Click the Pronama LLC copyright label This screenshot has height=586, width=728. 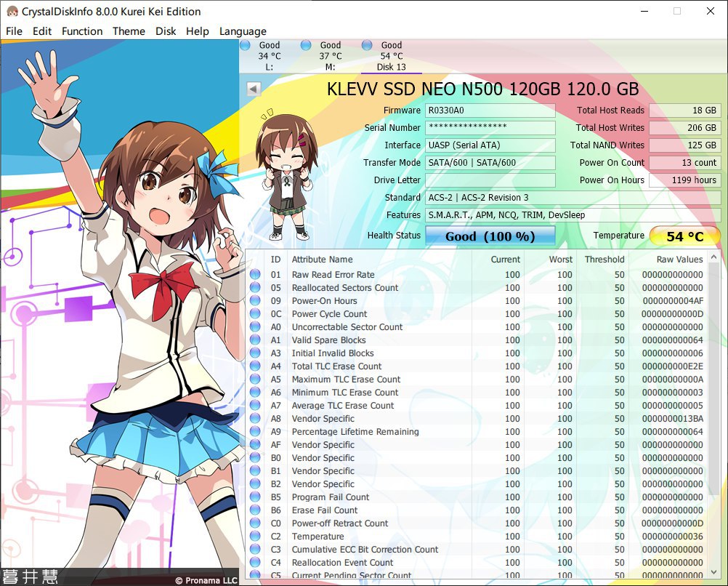pos(206,580)
